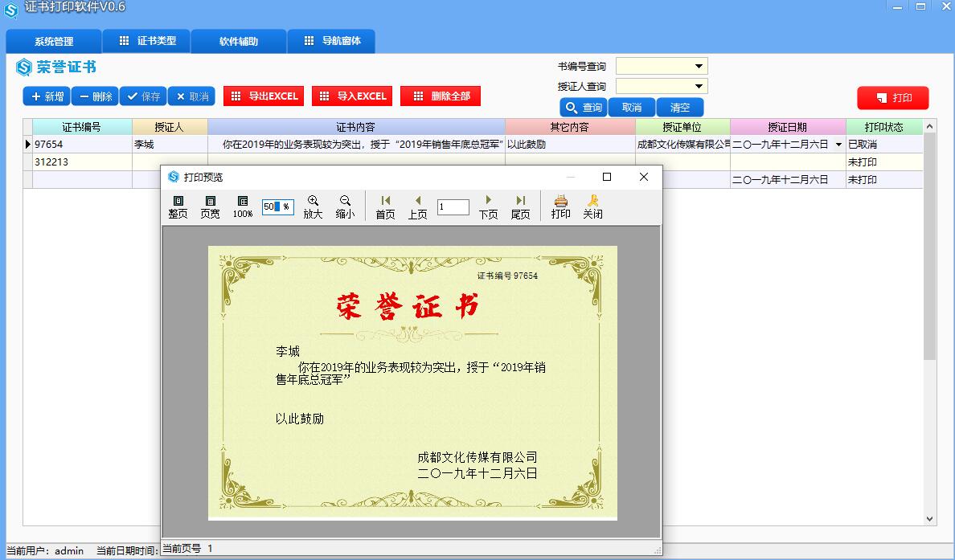Viewport: 955px width, 560px height.
Task: Click the page number input box
Action: coord(453,207)
